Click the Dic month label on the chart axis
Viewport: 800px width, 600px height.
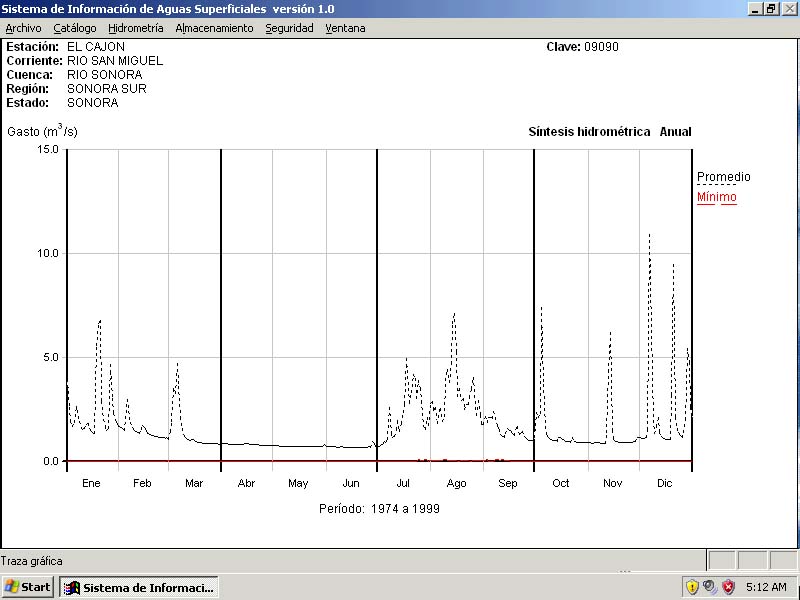click(x=665, y=484)
